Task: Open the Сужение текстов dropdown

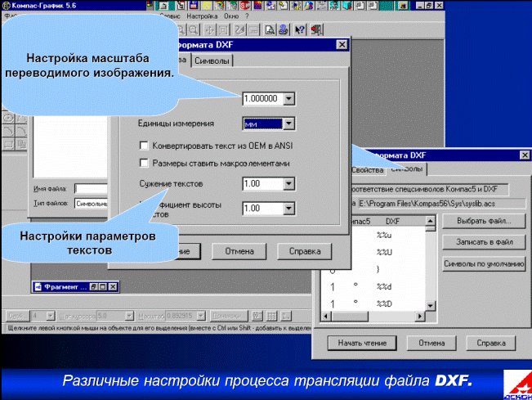Action: coord(288,184)
